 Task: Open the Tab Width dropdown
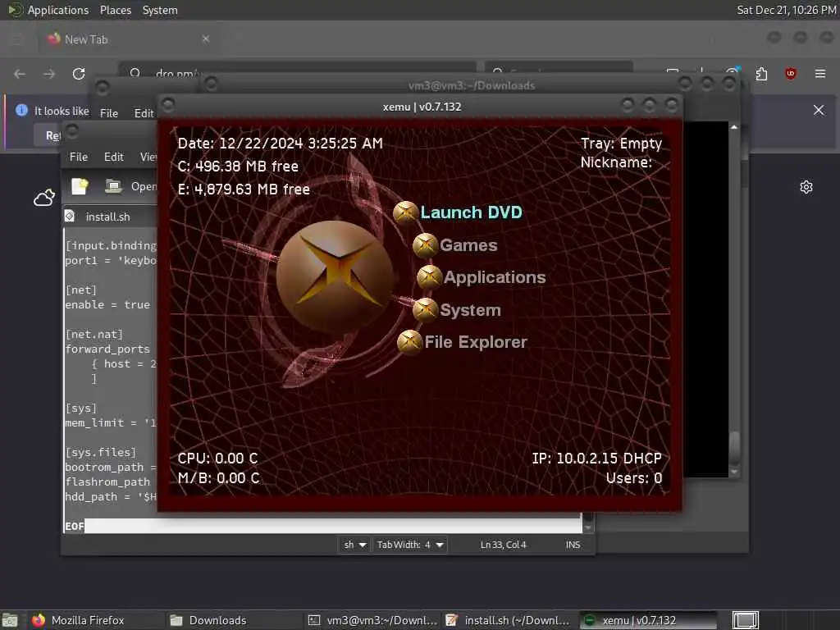pyautogui.click(x=410, y=545)
